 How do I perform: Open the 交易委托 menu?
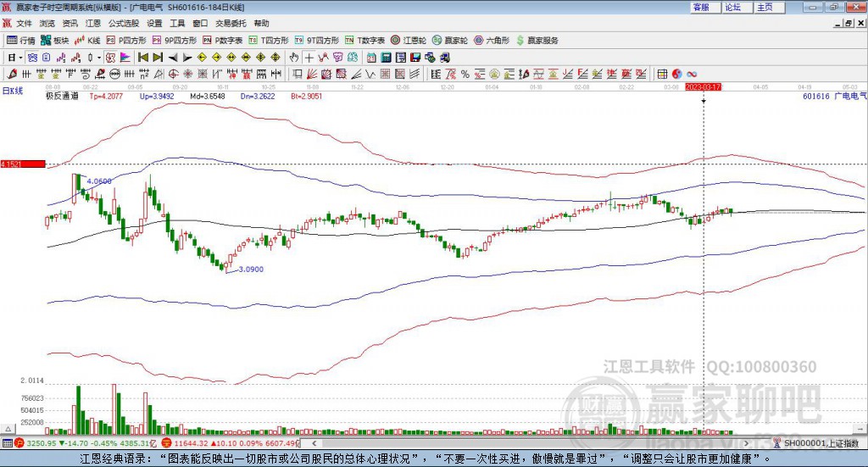231,23
